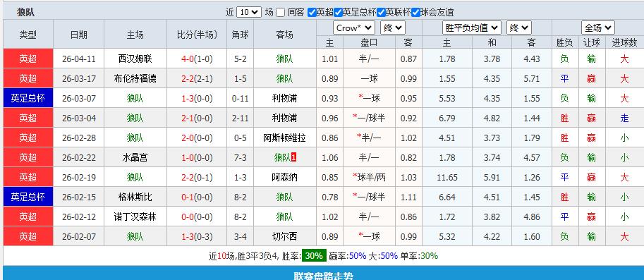Image resolution: width=644 pixels, height=280 pixels.
Task: Open the 终 dropdown next to Crow*
Action: tap(393, 28)
